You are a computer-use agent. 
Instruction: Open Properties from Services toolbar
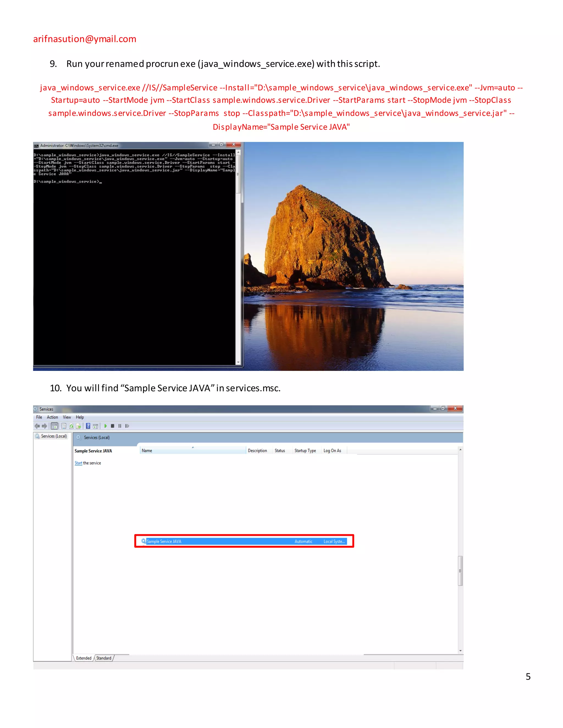click(x=64, y=426)
